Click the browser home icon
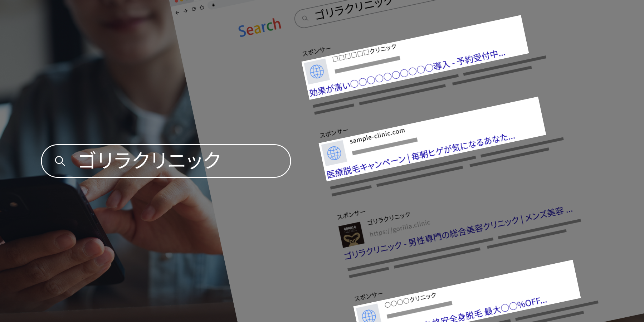Viewport: 644px width, 322px height. pos(202,8)
